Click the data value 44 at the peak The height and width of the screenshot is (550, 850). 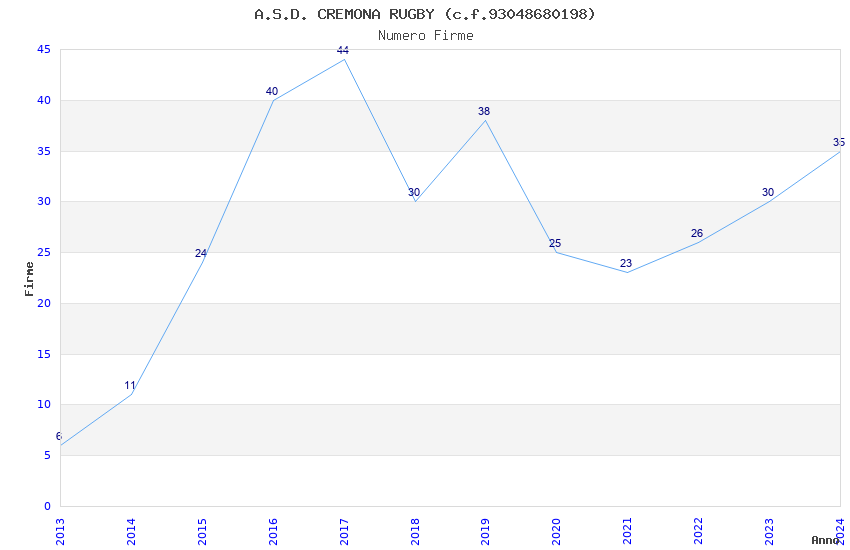click(x=343, y=50)
